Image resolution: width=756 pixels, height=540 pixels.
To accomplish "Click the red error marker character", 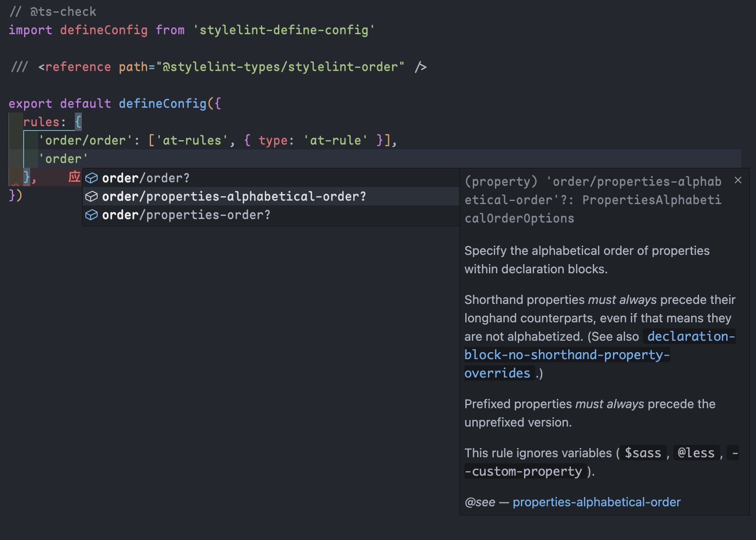I will 74,177.
